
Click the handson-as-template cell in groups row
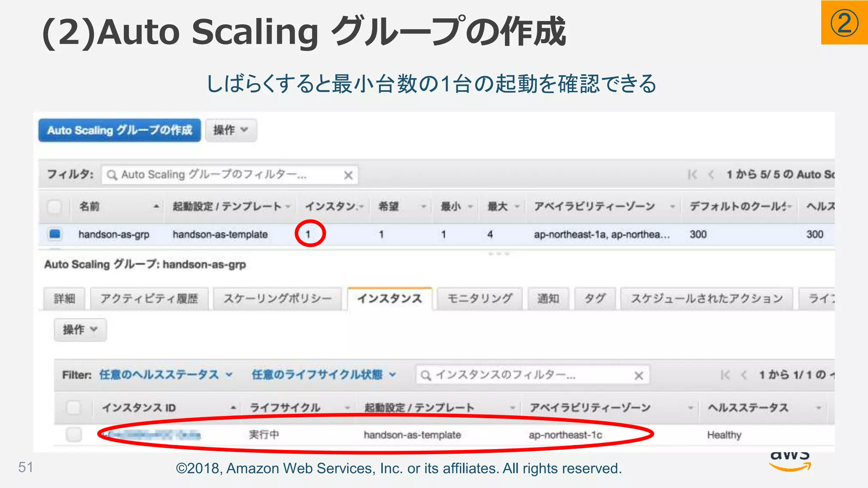[x=220, y=234]
